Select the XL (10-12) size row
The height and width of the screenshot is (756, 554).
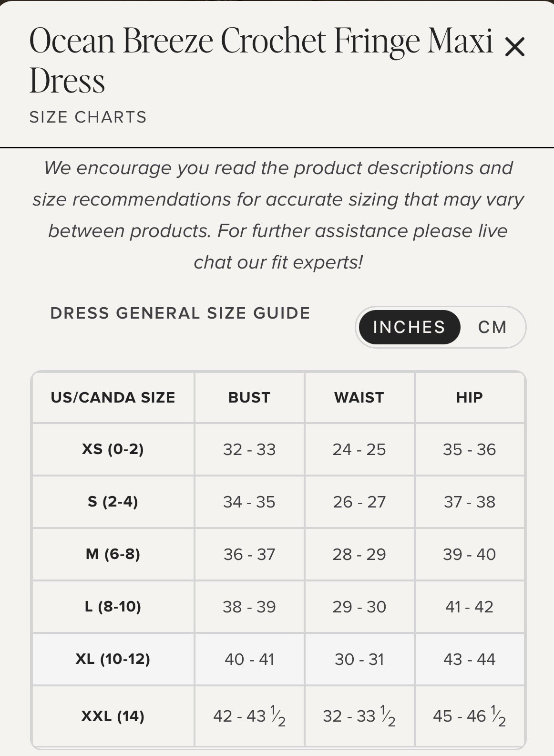pyautogui.click(x=278, y=659)
